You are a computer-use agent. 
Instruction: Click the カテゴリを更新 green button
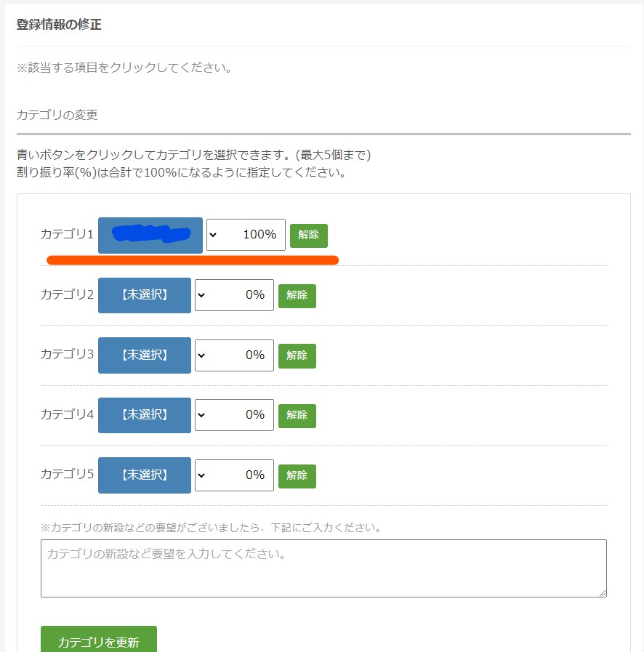(x=98, y=642)
